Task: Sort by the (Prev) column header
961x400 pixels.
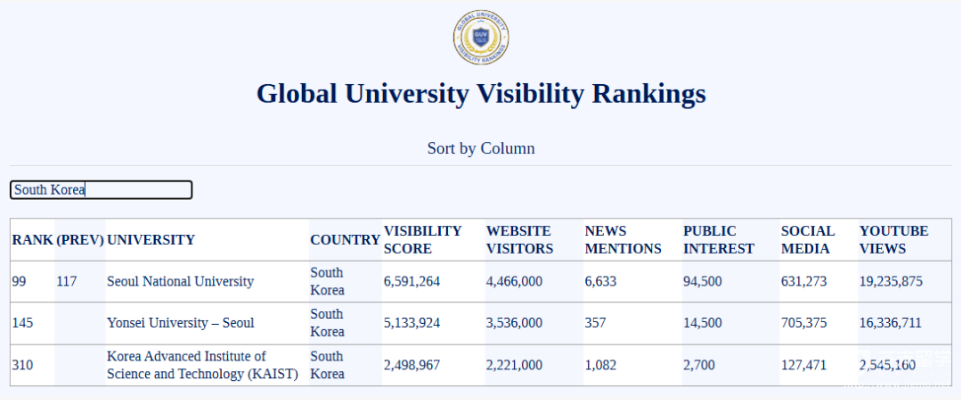Action: 79,240
